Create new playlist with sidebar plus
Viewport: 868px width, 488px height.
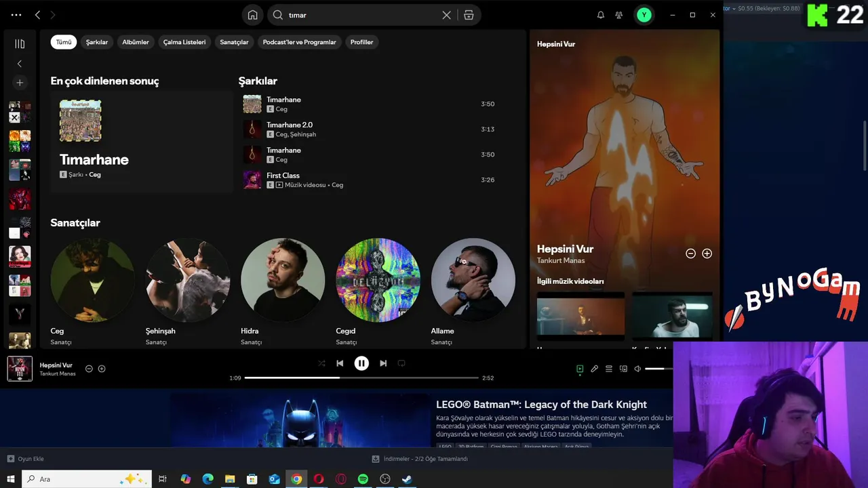coord(20,83)
